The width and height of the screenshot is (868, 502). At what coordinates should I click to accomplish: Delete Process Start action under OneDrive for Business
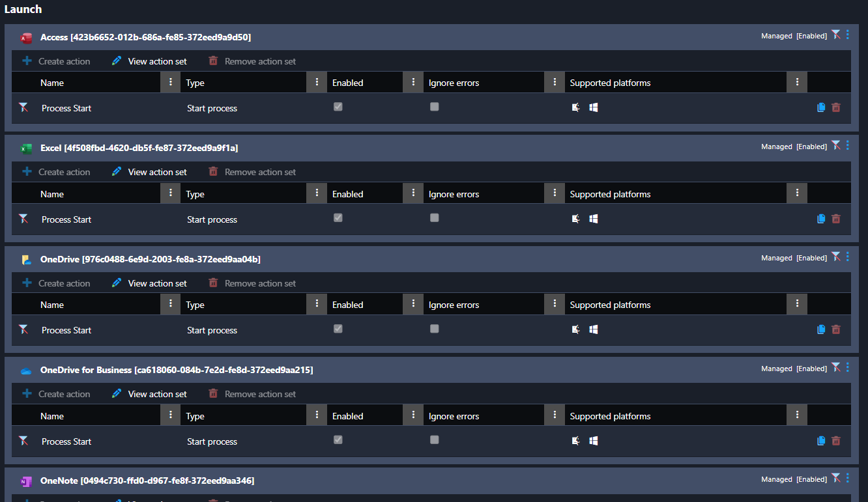pos(836,441)
